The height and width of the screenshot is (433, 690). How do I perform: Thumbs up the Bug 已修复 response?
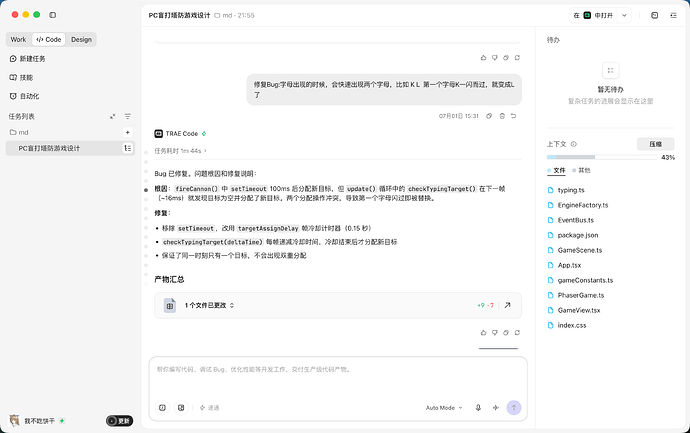483,333
